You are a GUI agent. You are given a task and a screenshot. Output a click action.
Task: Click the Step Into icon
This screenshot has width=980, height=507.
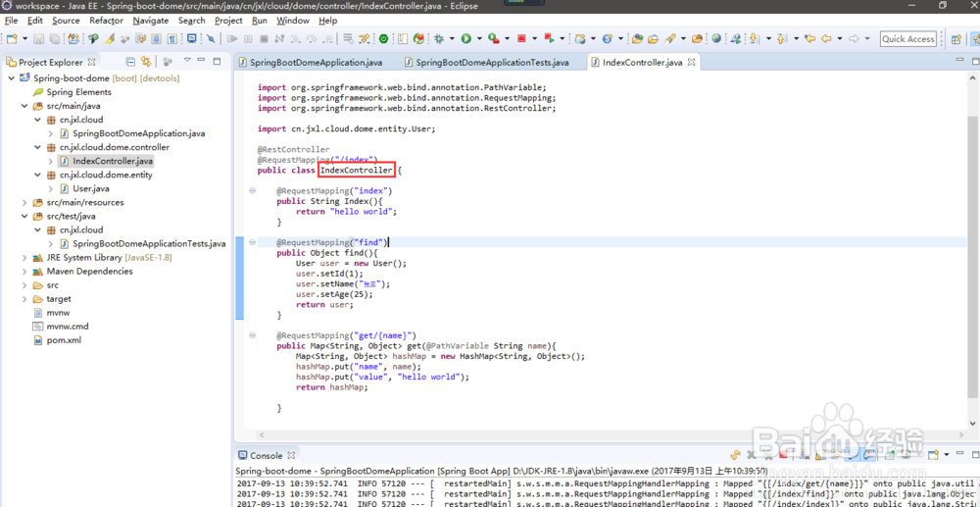(295, 39)
